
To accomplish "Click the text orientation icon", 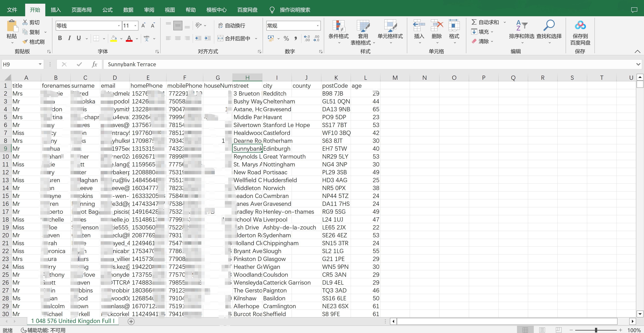I will 199,25.
